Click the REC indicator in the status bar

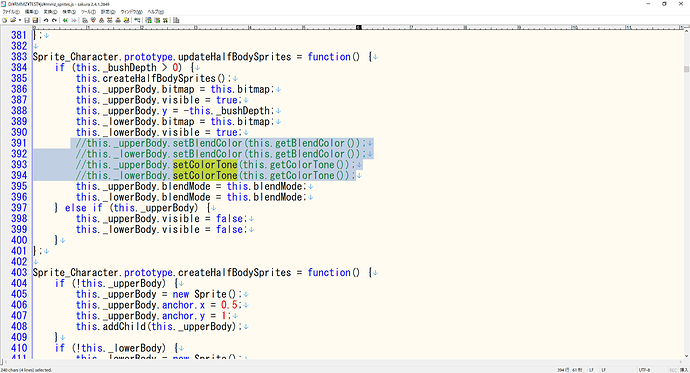click(673, 370)
